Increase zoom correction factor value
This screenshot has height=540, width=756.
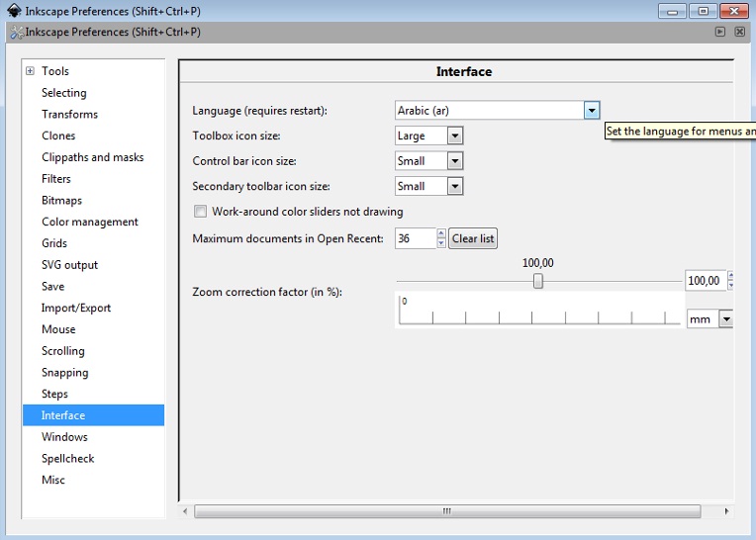(x=731, y=276)
